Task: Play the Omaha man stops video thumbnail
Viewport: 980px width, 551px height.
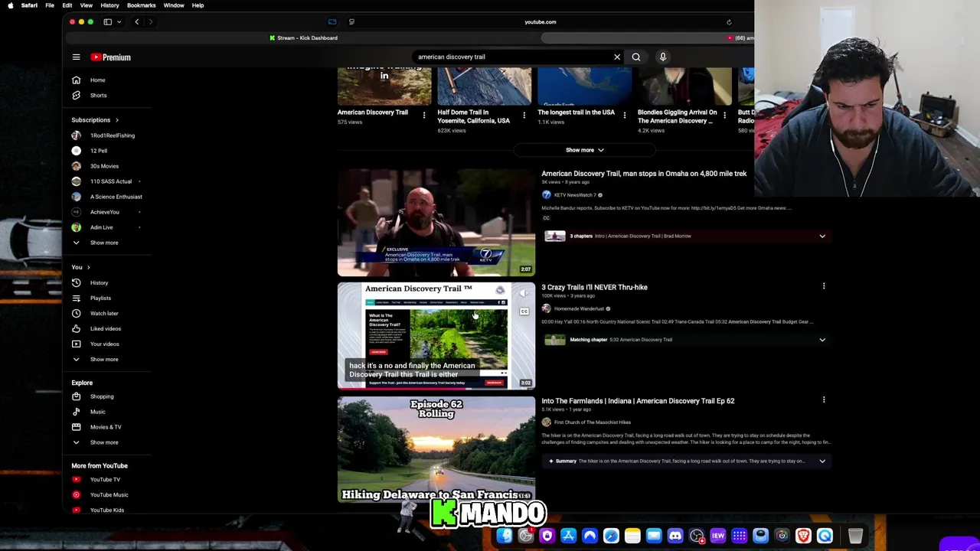Action: tap(436, 222)
